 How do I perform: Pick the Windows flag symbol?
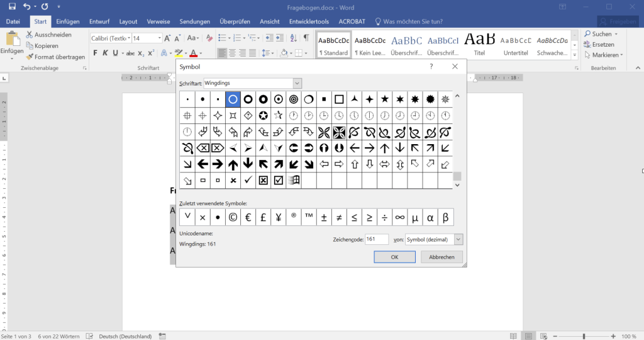tap(294, 181)
